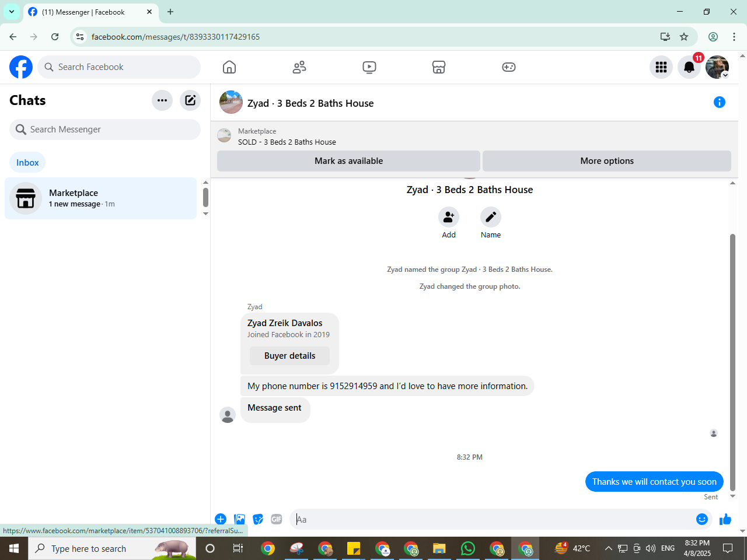Open the Friends icon in top navigation
Viewport: 747px width, 560px height.
click(x=299, y=67)
